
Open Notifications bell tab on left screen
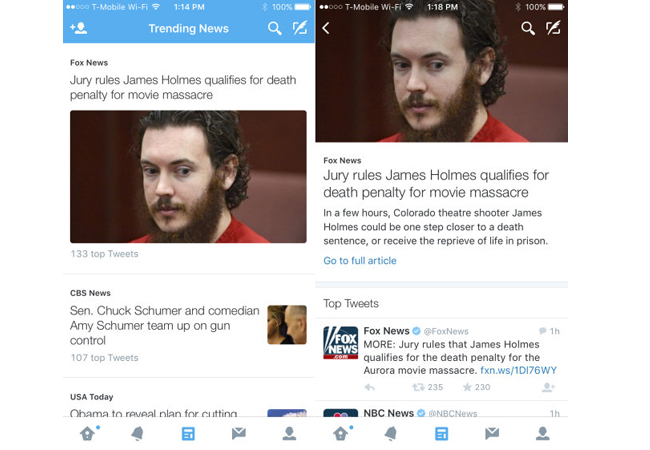tap(137, 433)
